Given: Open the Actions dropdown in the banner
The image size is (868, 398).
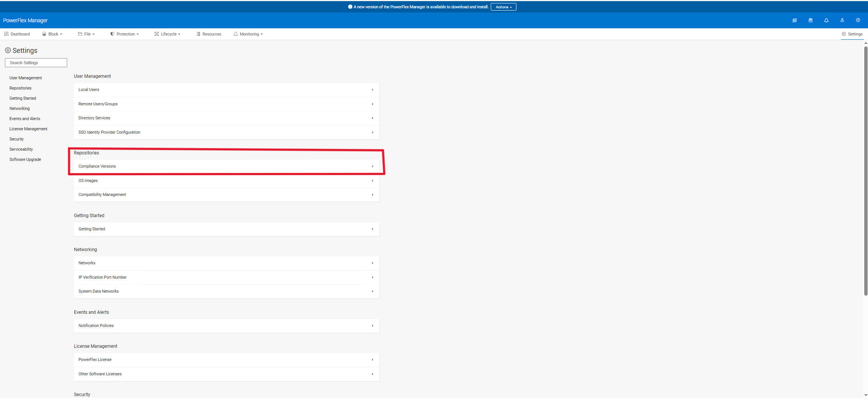Looking at the screenshot, I should pyautogui.click(x=503, y=7).
